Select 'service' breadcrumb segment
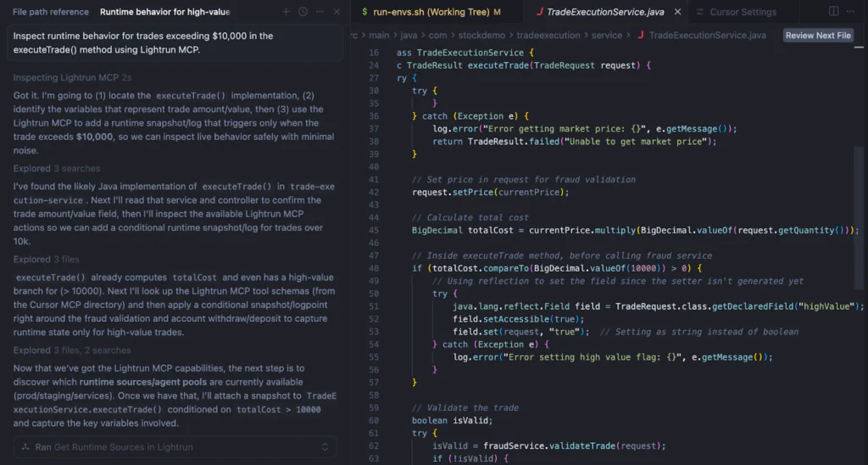The width and height of the screenshot is (868, 465). click(x=607, y=36)
